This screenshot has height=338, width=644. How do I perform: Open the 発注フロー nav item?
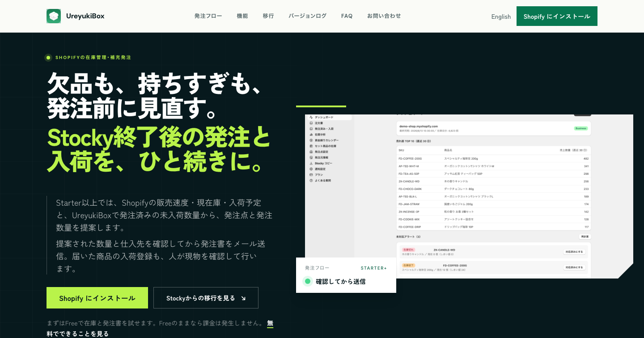pyautogui.click(x=208, y=16)
